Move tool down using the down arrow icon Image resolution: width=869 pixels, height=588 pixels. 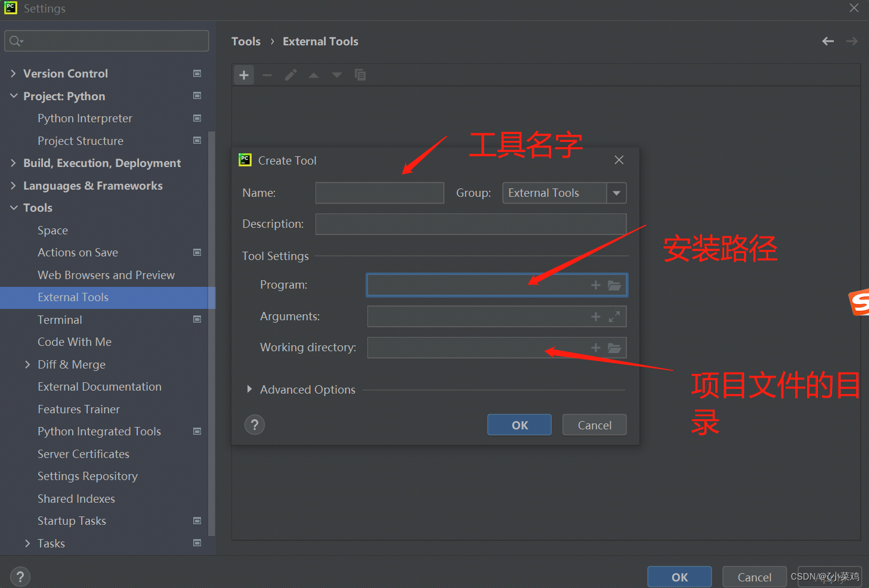[336, 75]
